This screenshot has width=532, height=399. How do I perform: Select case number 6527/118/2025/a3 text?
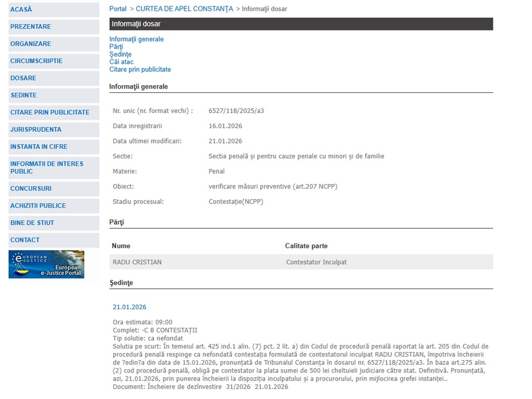point(236,111)
